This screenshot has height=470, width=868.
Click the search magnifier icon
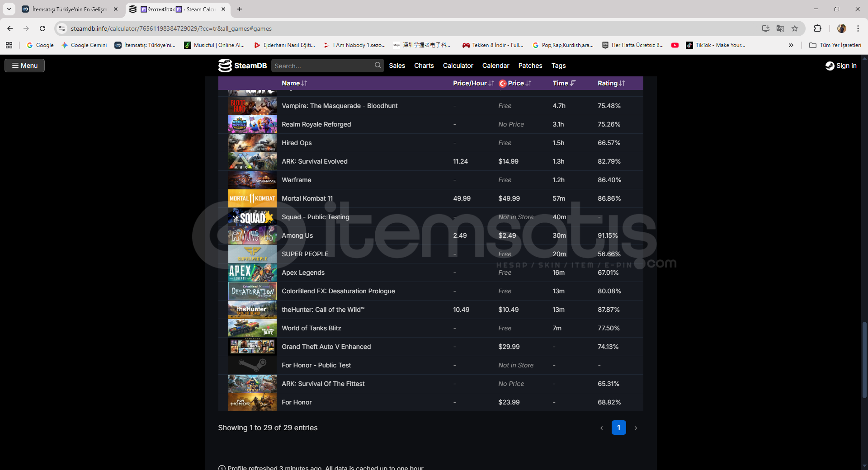click(x=377, y=66)
